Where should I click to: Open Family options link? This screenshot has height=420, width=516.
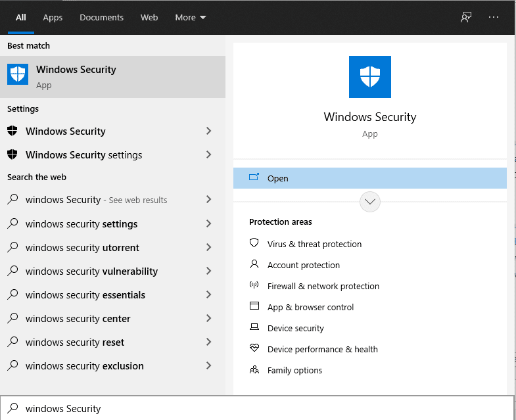click(x=294, y=370)
